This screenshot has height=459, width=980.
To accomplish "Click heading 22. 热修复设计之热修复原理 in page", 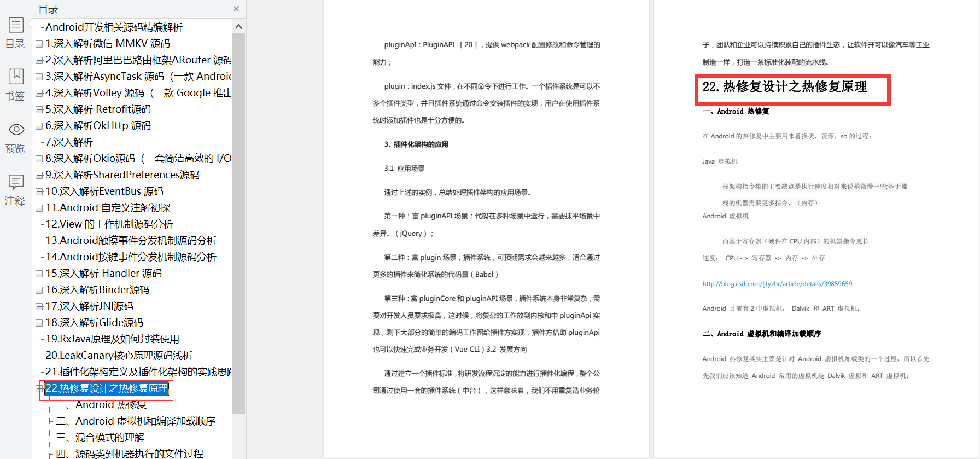I will click(x=785, y=87).
